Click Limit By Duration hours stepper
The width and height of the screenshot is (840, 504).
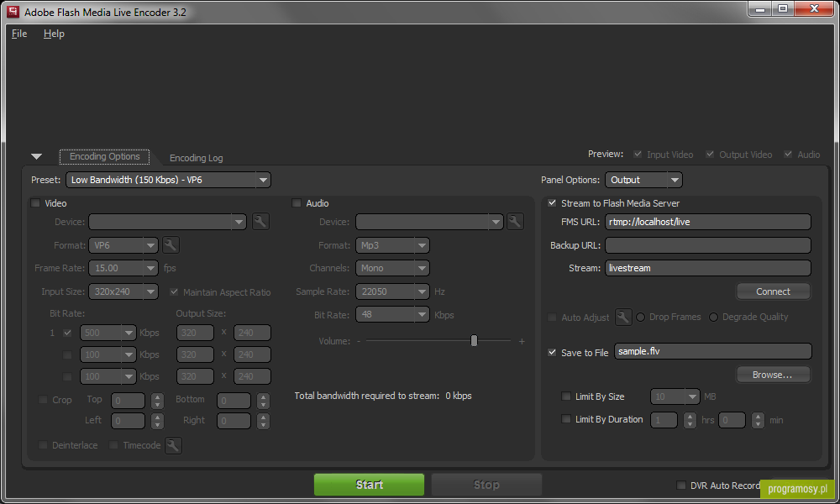click(690, 420)
